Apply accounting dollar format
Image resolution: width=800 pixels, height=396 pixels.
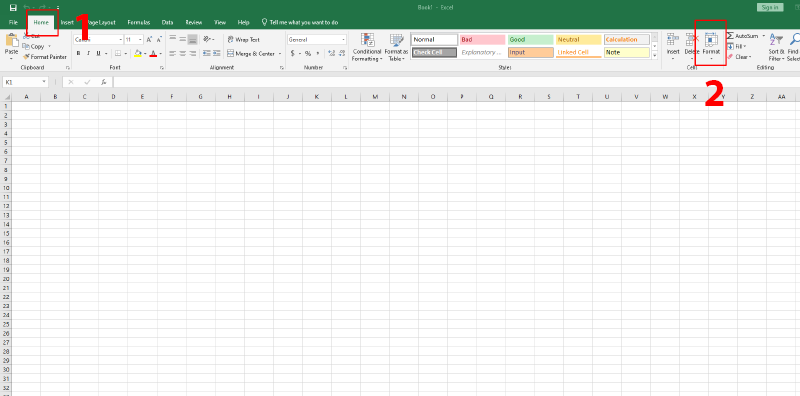click(x=293, y=53)
